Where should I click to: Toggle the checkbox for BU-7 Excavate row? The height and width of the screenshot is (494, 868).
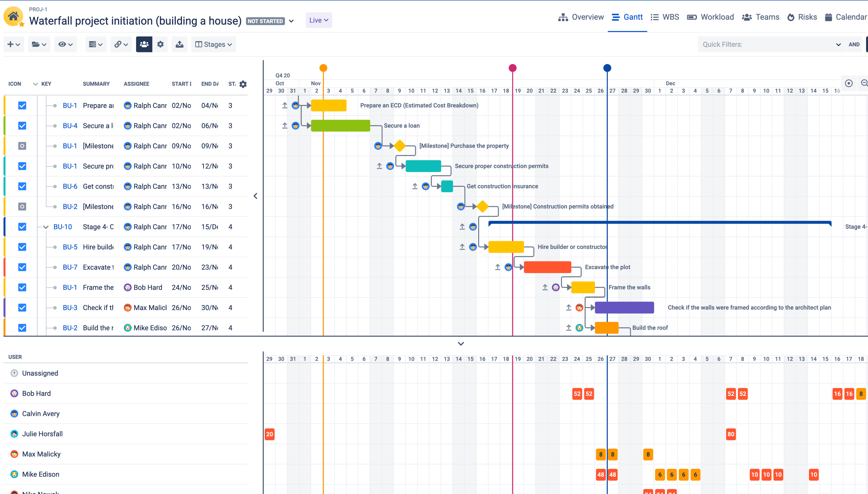pyautogui.click(x=22, y=267)
